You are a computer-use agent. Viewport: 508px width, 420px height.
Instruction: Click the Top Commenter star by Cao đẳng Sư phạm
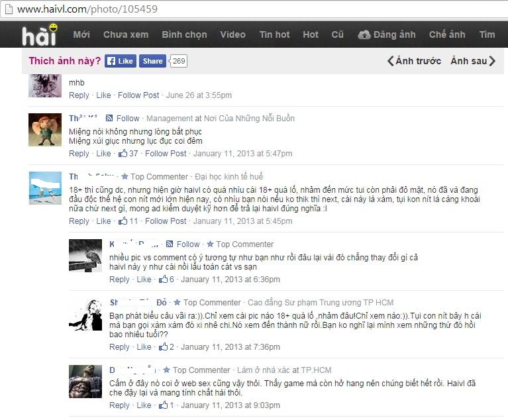178,302
